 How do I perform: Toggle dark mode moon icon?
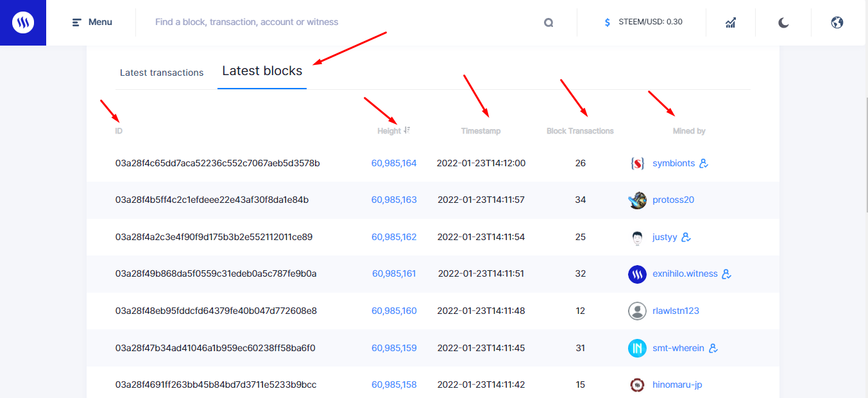(783, 22)
